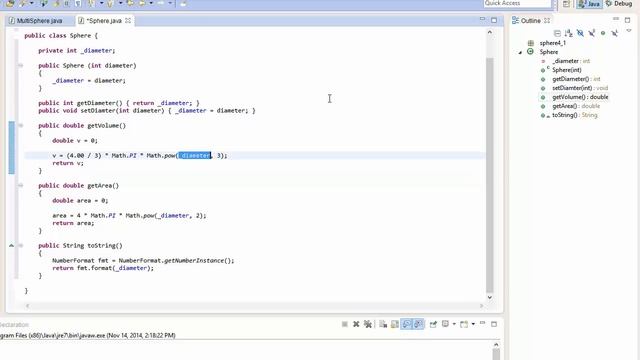This screenshot has height=360, width=640.
Task: Click the Quick Access search field
Action: pyautogui.click(x=517, y=3)
